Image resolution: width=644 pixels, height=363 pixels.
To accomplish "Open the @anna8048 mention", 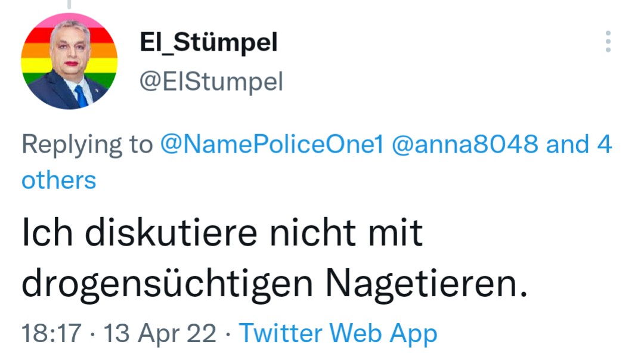I will pyautogui.click(x=465, y=144).
